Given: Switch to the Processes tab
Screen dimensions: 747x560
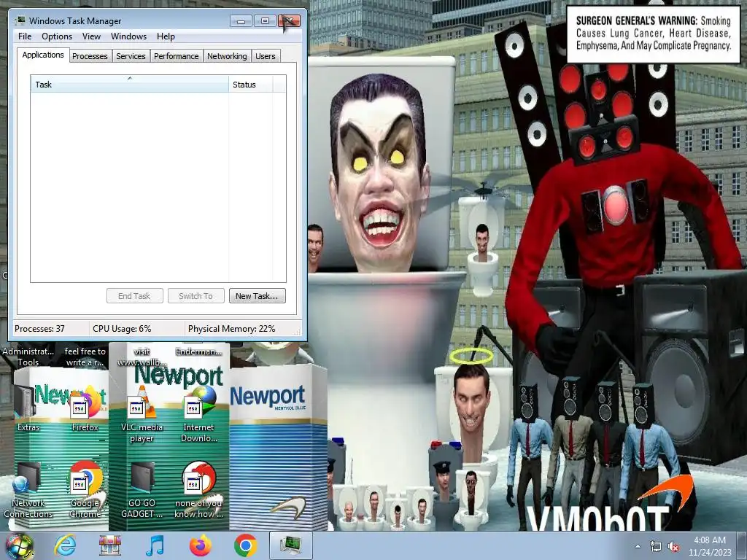Looking at the screenshot, I should [90, 56].
